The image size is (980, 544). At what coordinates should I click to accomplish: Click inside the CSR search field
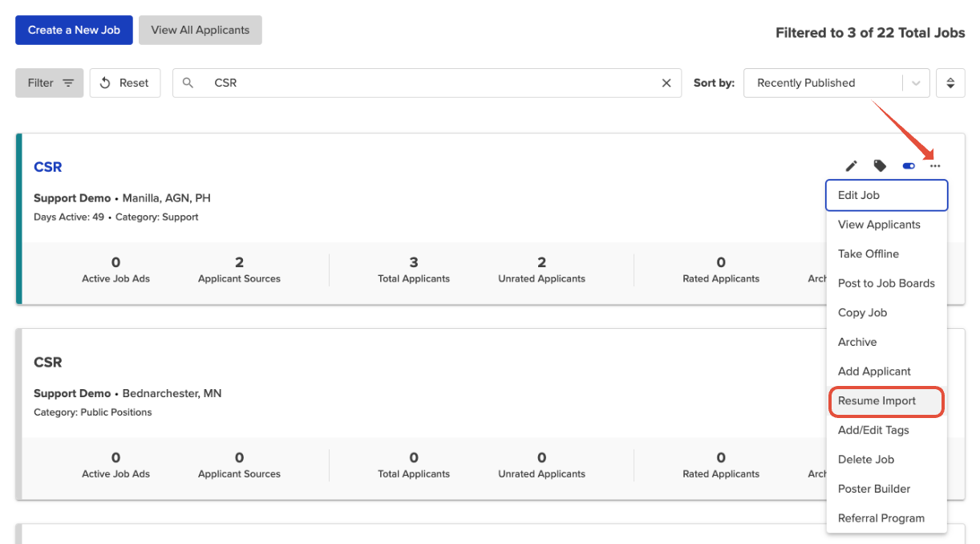427,83
